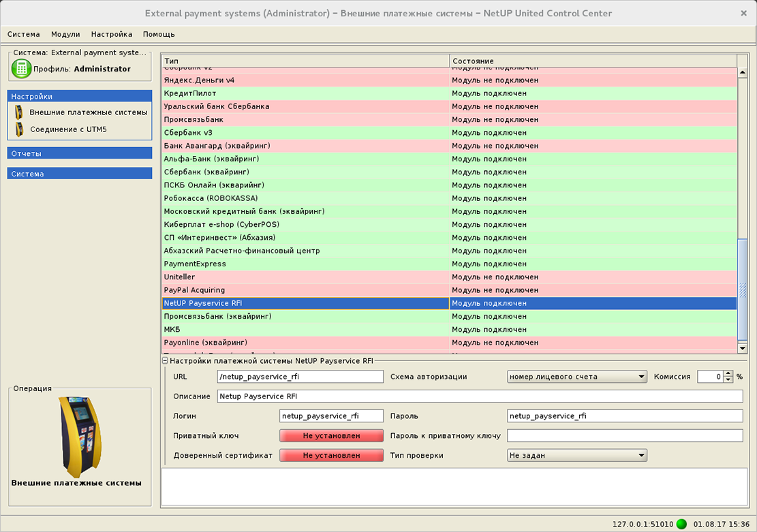This screenshot has height=532, width=757.
Task: Click the table's vertical scrollbar thumb
Action: 743,289
